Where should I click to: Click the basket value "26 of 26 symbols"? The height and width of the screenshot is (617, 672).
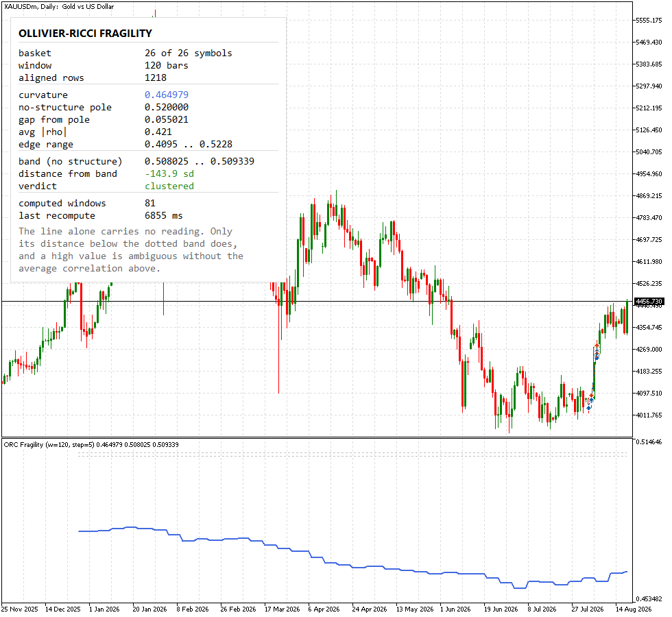[x=188, y=53]
